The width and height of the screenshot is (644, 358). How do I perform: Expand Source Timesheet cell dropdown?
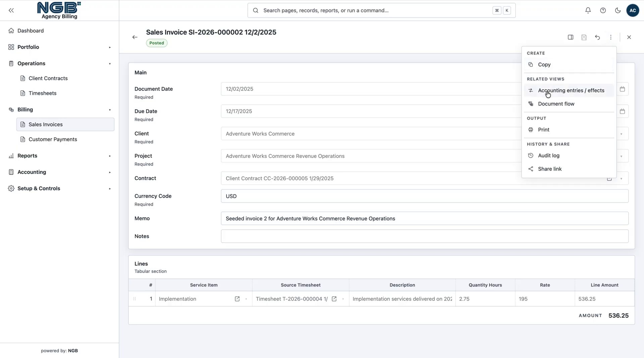pyautogui.click(x=343, y=299)
